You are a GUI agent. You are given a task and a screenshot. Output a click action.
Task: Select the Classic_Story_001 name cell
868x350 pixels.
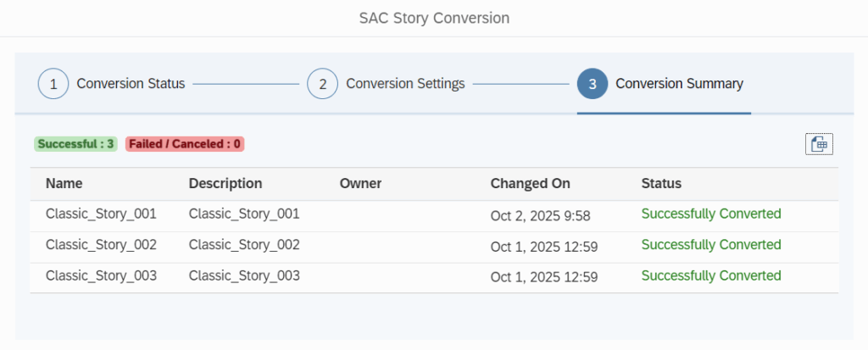click(x=101, y=214)
